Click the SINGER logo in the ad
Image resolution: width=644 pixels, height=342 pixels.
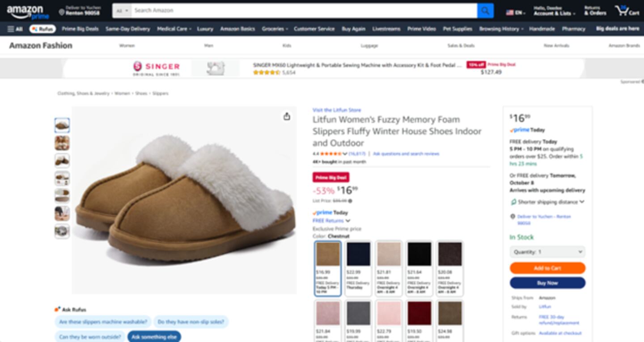(x=157, y=68)
